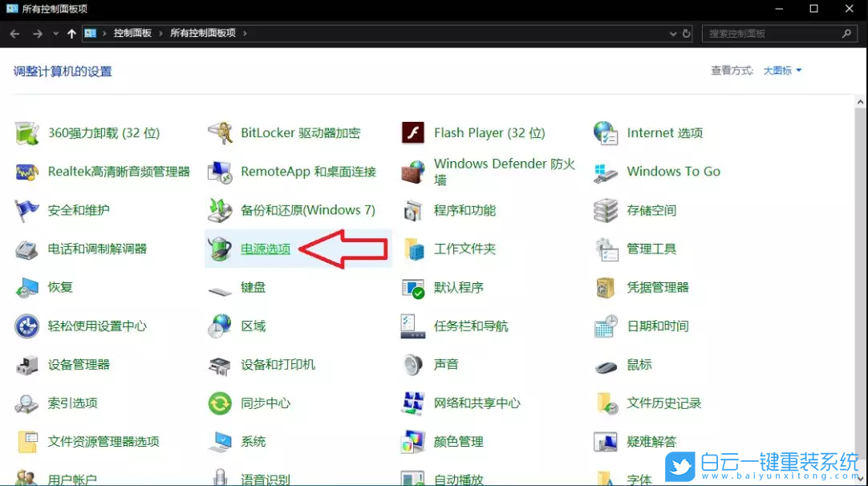Click 控制面板 breadcrumb in address bar
This screenshot has height=486, width=868.
coord(132,34)
